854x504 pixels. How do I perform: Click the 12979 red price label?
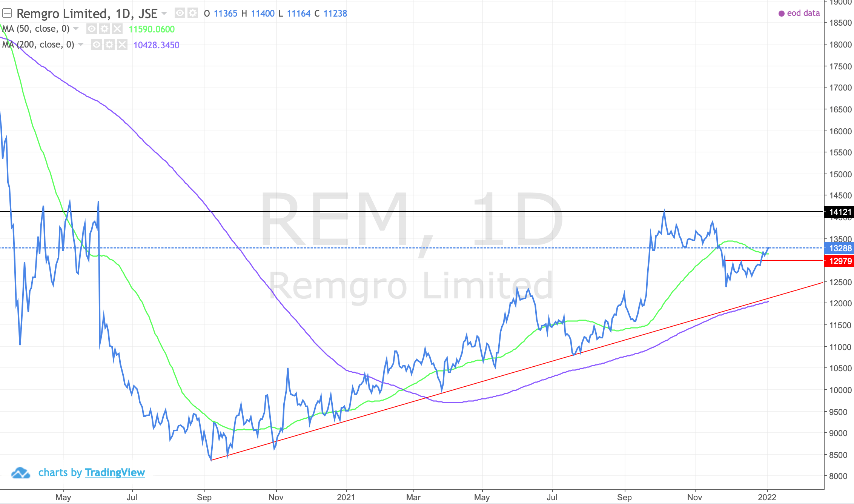[x=839, y=261]
